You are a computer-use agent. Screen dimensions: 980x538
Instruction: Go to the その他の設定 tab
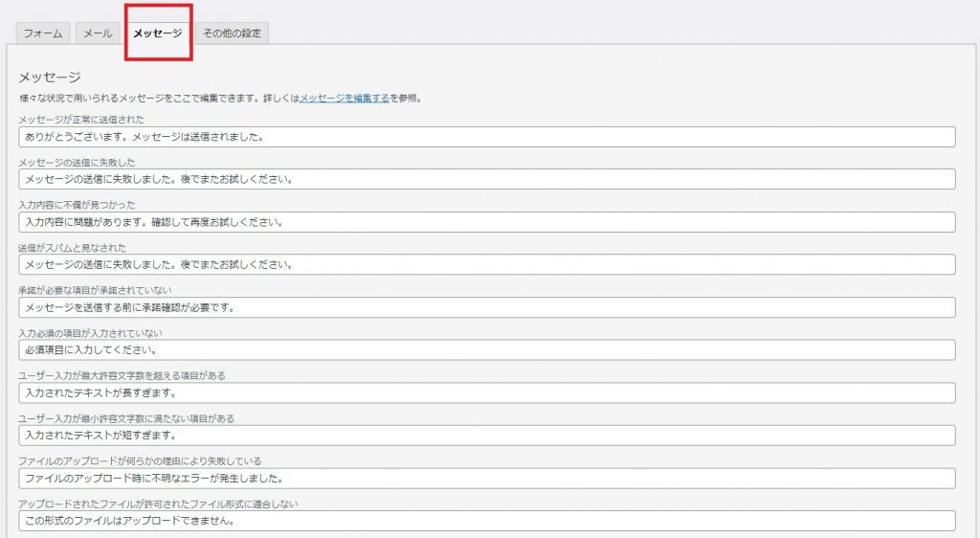pyautogui.click(x=232, y=34)
